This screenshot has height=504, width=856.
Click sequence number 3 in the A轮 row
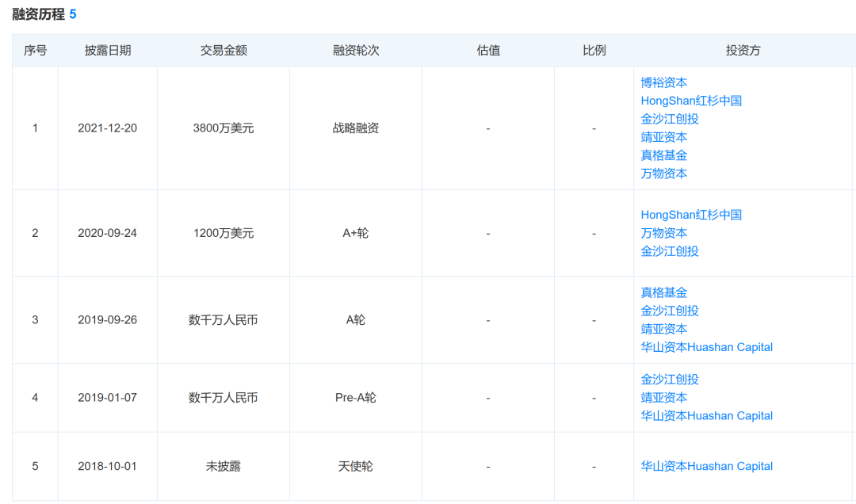(x=35, y=320)
